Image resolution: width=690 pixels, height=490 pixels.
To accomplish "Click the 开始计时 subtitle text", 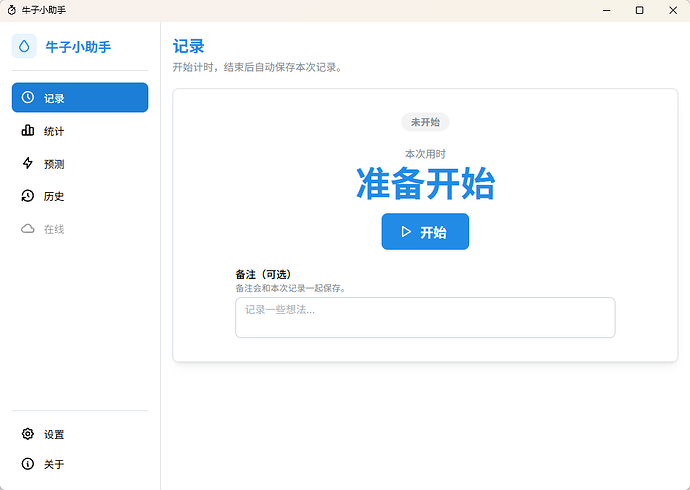I will tap(257, 68).
